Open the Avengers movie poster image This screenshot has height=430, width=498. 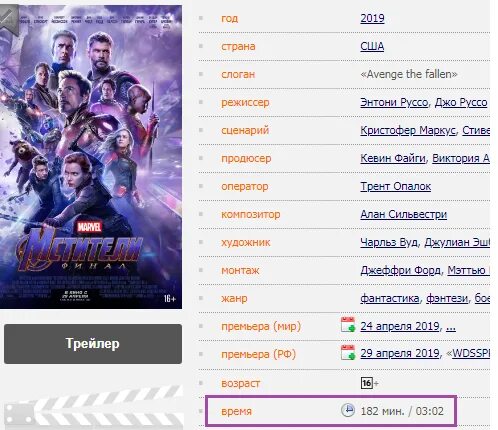click(x=91, y=157)
